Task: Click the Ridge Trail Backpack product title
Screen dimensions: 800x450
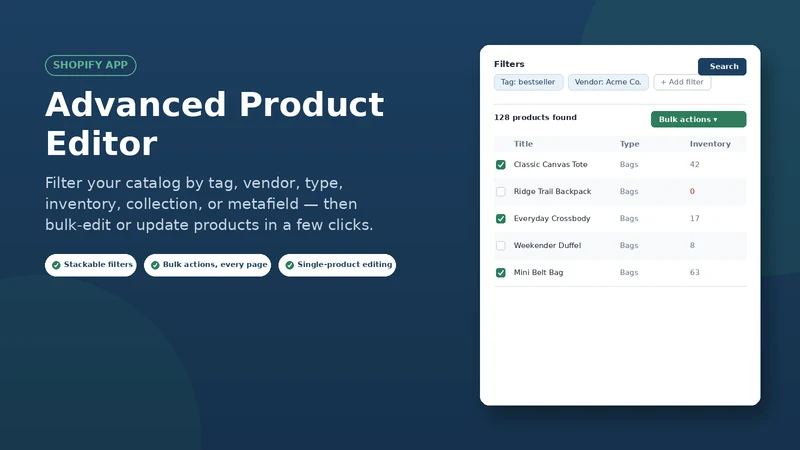Action: click(553, 191)
